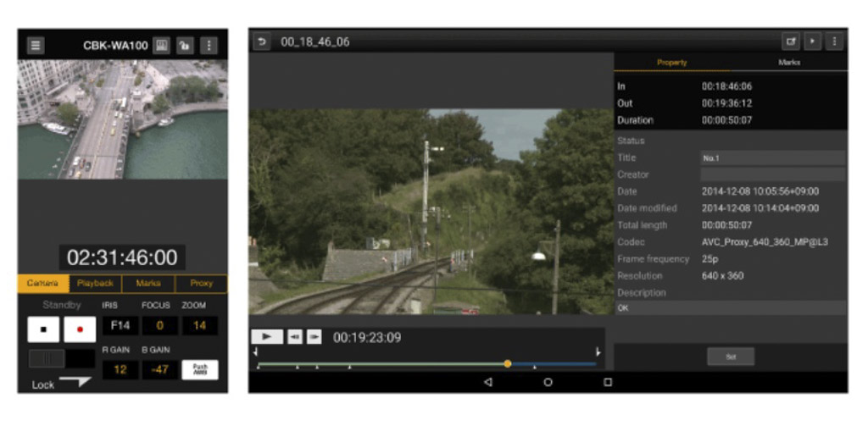Click the back arrow beside 00_18_46_06
The image size is (868, 437).
click(262, 41)
